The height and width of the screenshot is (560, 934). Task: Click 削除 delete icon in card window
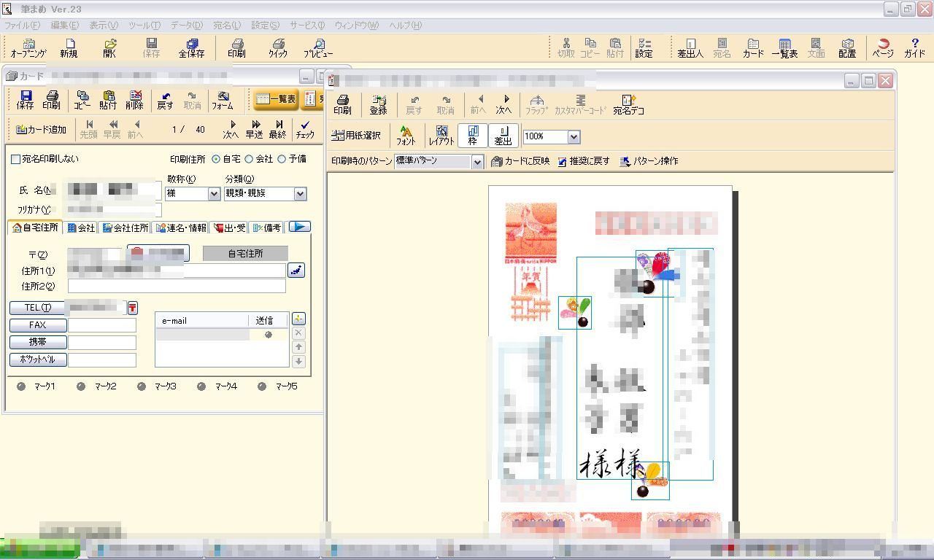[134, 100]
